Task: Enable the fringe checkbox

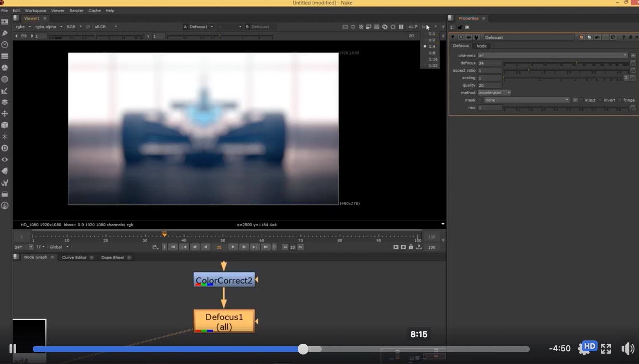Action: coord(620,100)
